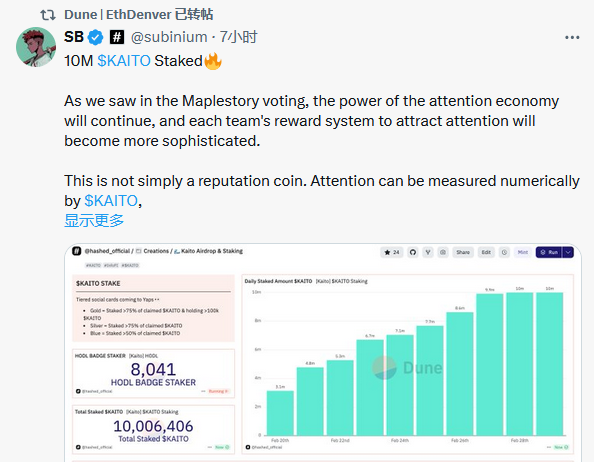Viewport: 594px width, 462px height.
Task: Star the Dune dashboard (24 stars)
Action: 392,252
